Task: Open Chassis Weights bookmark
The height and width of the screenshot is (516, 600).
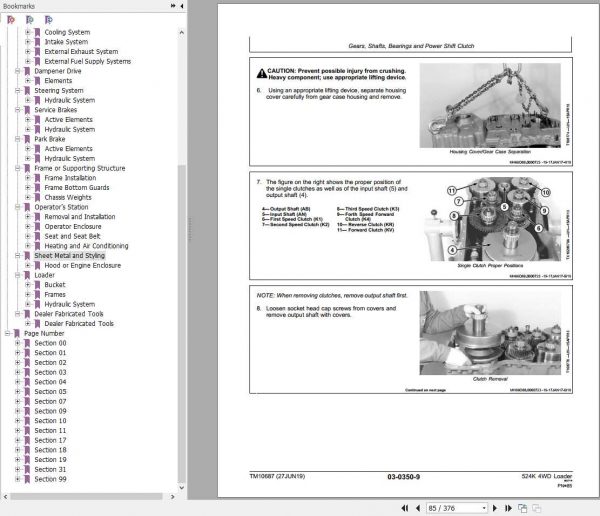Action: click(68, 198)
